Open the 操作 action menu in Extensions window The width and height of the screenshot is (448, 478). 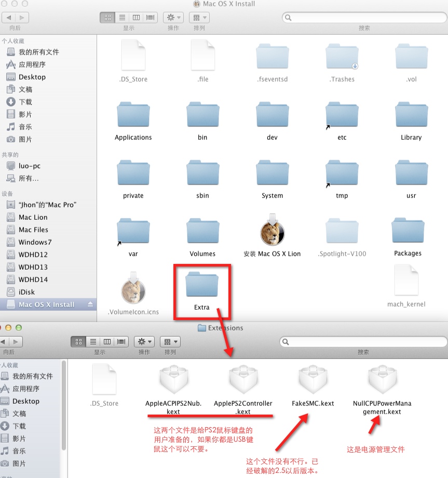coord(144,342)
